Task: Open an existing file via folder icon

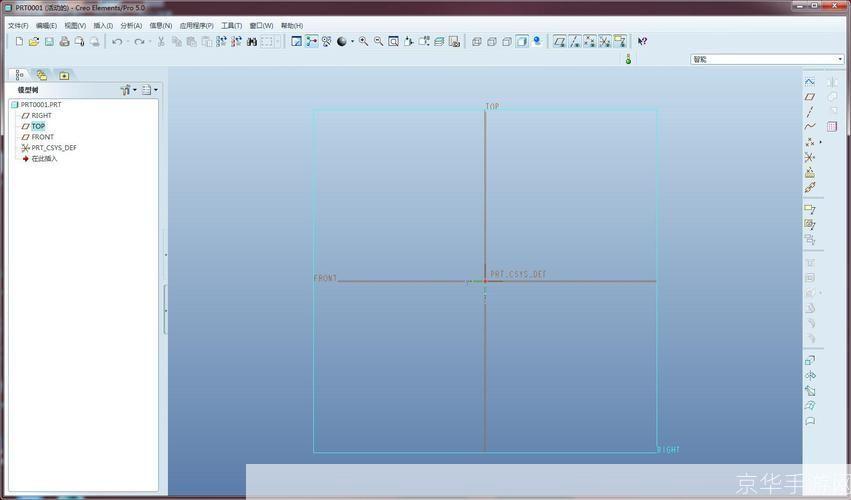Action: (34, 42)
